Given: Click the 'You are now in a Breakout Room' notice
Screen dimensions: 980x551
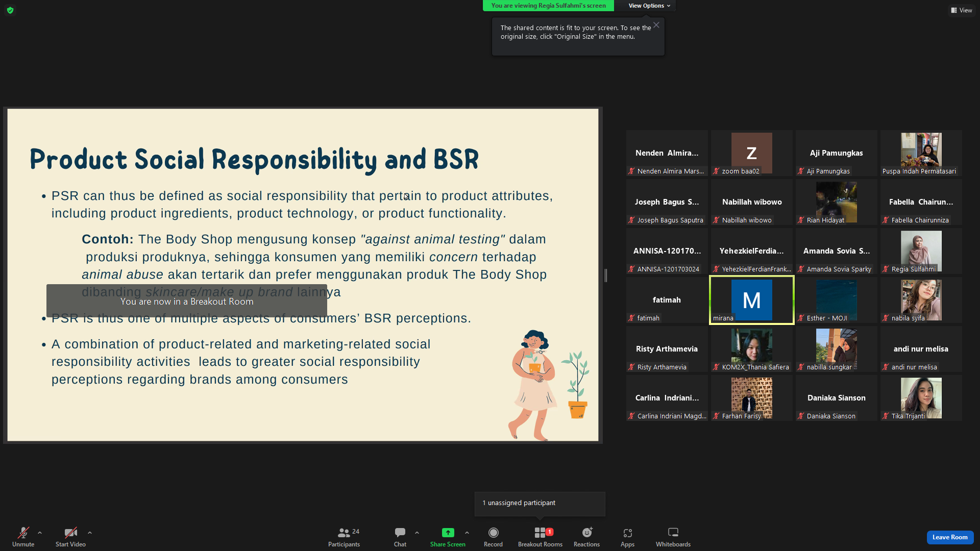Looking at the screenshot, I should [187, 301].
